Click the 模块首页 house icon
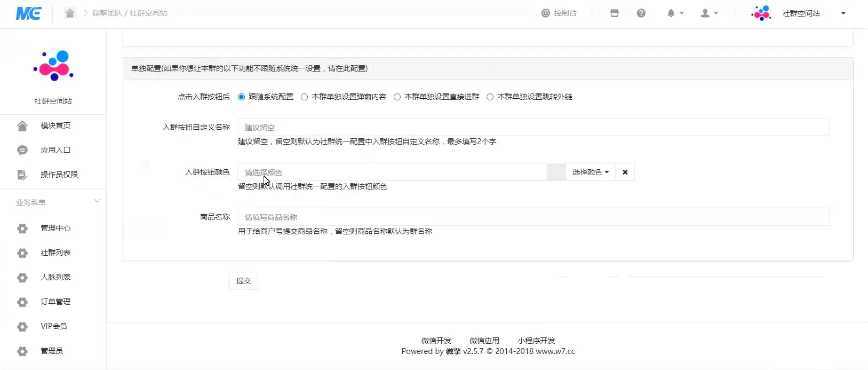The image size is (868, 370). (22, 126)
